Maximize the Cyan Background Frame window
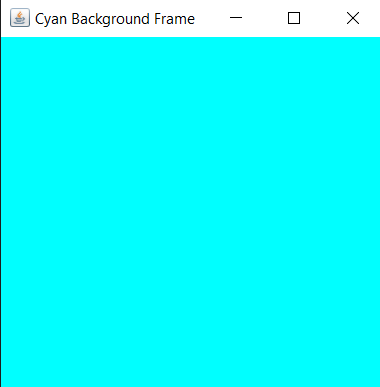Screen dimensions: 380x387 click(294, 18)
